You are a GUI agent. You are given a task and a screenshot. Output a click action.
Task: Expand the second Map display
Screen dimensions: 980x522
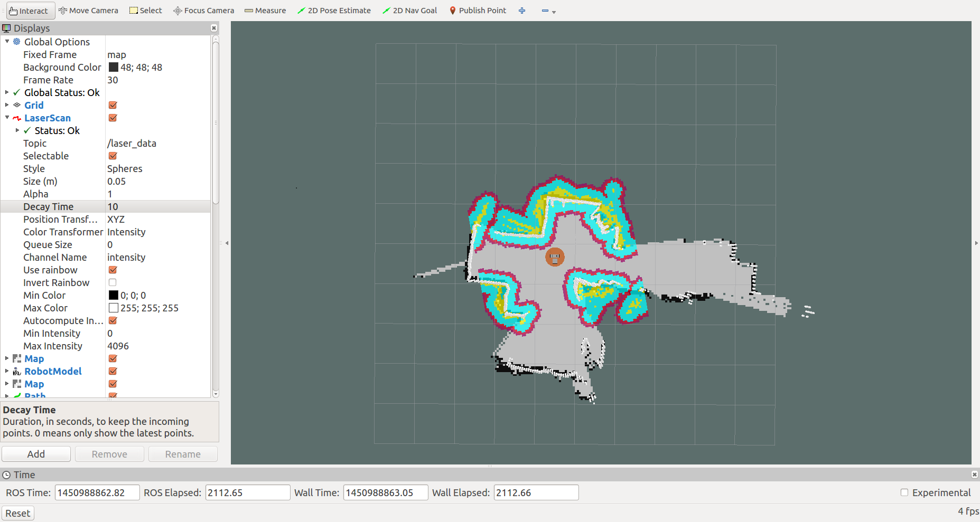(x=7, y=384)
